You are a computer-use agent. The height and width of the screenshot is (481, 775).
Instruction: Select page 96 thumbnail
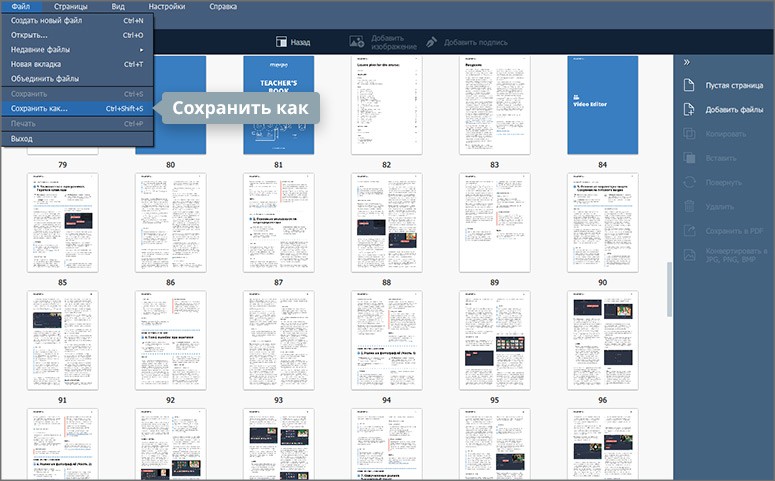point(603,340)
